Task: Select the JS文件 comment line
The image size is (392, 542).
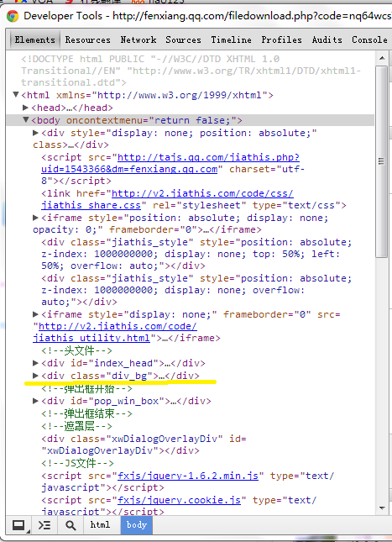Action: tap(77, 463)
